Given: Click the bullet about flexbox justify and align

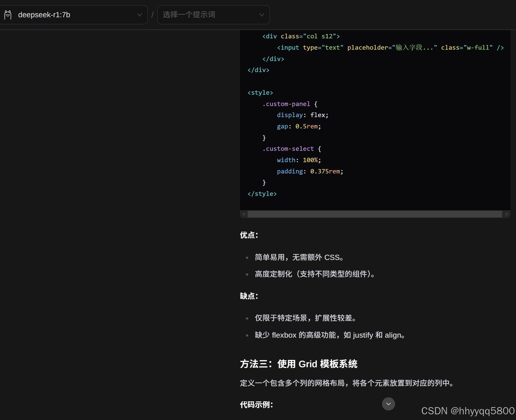Looking at the screenshot, I should tap(330, 335).
